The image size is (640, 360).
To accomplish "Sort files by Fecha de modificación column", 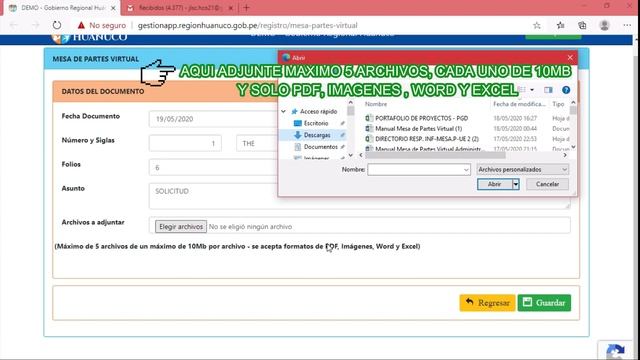I will [x=519, y=104].
